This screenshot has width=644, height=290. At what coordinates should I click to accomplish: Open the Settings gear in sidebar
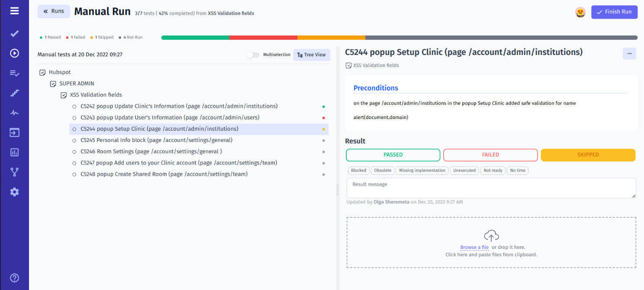pyautogui.click(x=14, y=192)
